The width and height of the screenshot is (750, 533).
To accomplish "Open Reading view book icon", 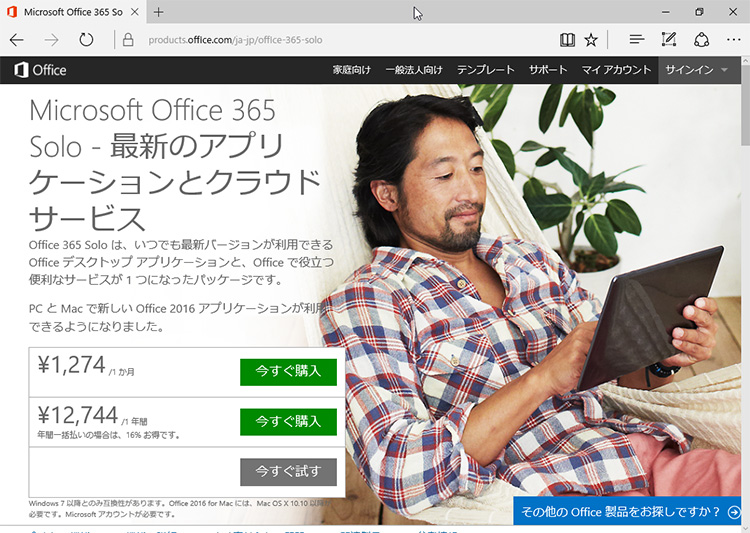I will pyautogui.click(x=567, y=40).
